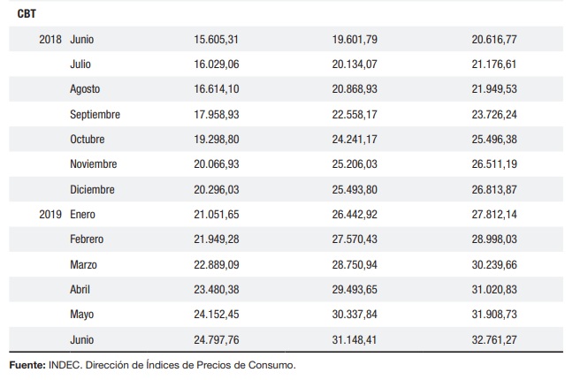Viewport: 588px width, 380px height.
Task: Select the Septiembre row label
Action: [95, 114]
